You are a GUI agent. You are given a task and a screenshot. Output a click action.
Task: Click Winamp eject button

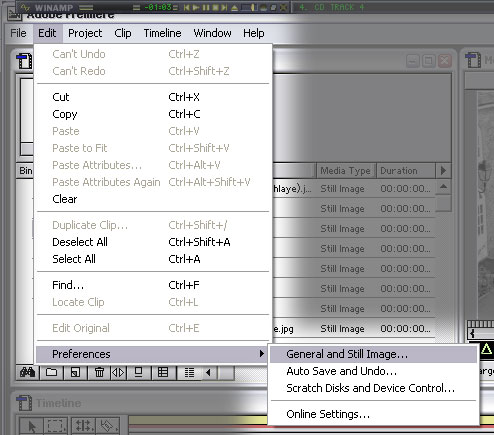(x=235, y=7)
